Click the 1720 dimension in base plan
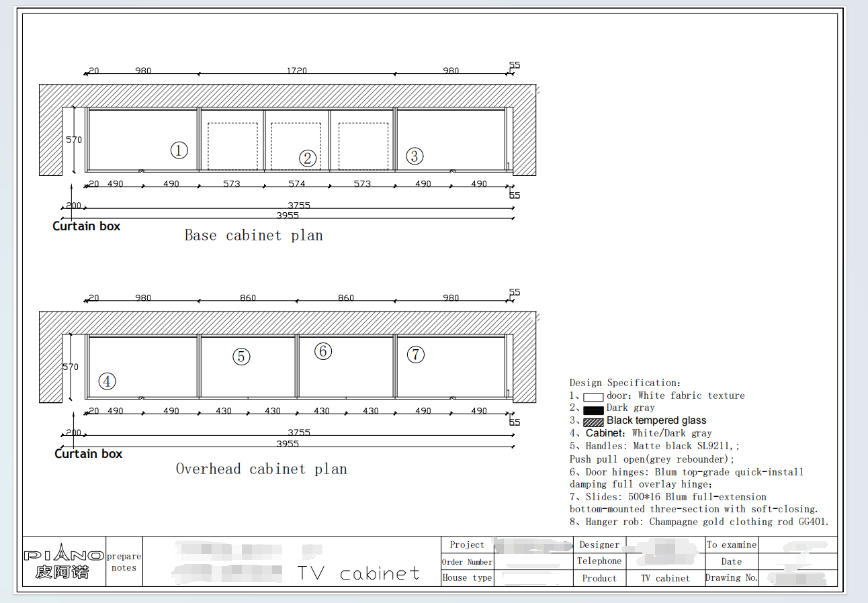The image size is (868, 603). [x=296, y=71]
